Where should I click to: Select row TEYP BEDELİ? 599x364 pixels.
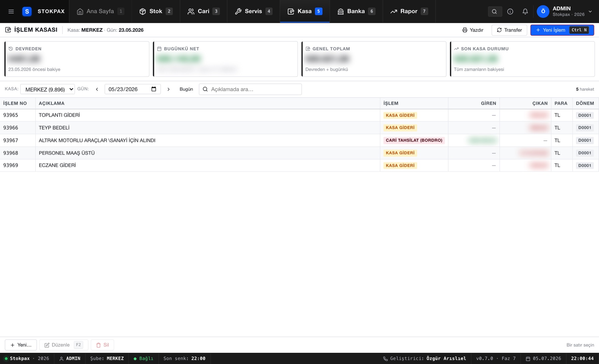(x=299, y=128)
